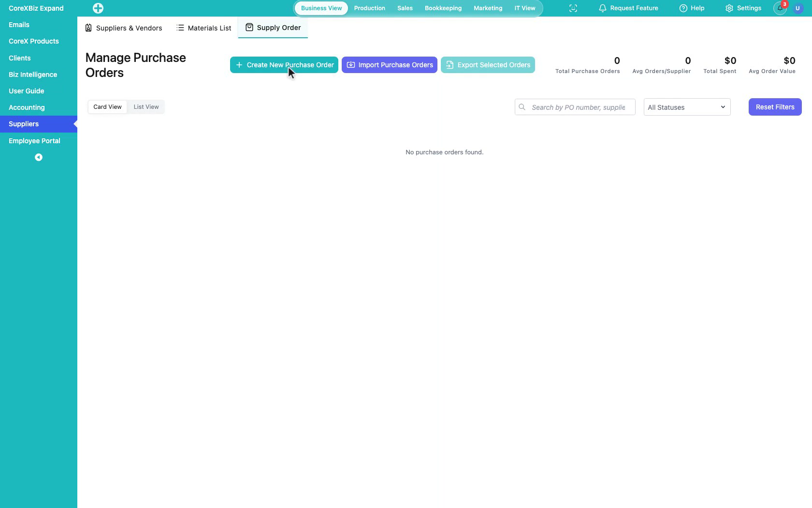Open the screen capture scan icon
812x508 pixels.
click(573, 8)
